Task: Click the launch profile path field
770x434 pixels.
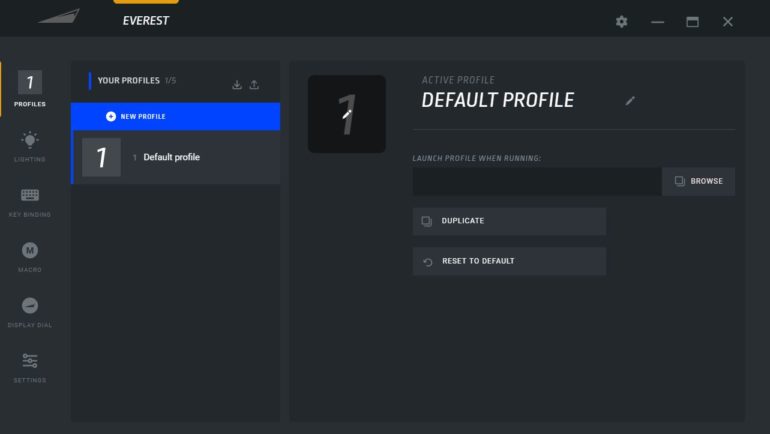Action: pyautogui.click(x=537, y=181)
